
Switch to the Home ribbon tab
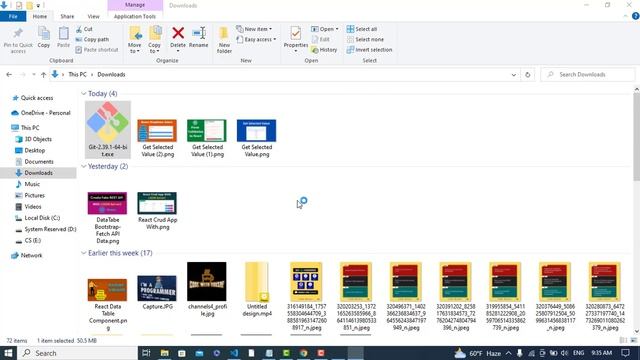tap(40, 16)
